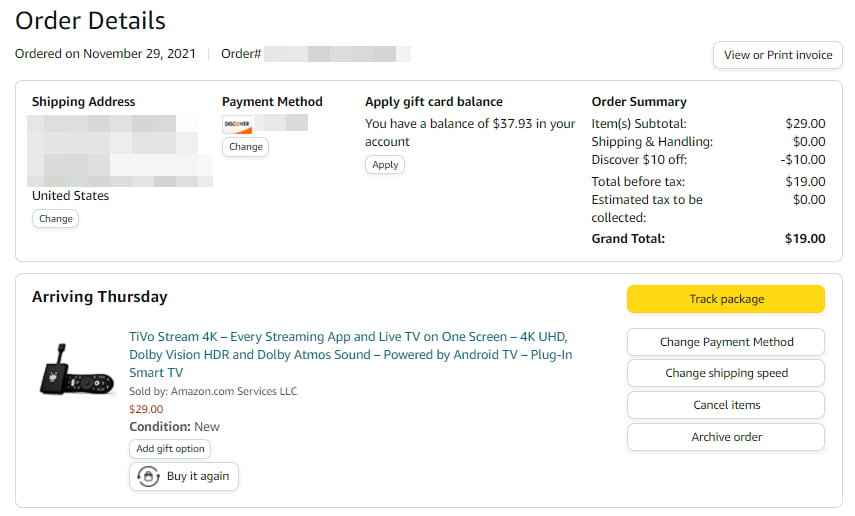Click the gift card balance $37.93 message
The width and height of the screenshot is (855, 516).
tap(470, 133)
